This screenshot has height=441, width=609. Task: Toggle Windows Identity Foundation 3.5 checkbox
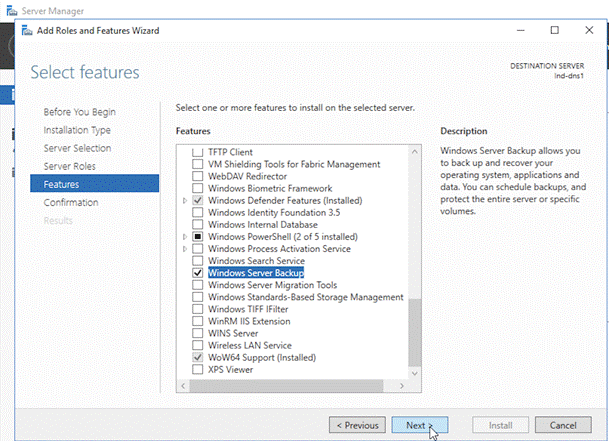coord(197,212)
